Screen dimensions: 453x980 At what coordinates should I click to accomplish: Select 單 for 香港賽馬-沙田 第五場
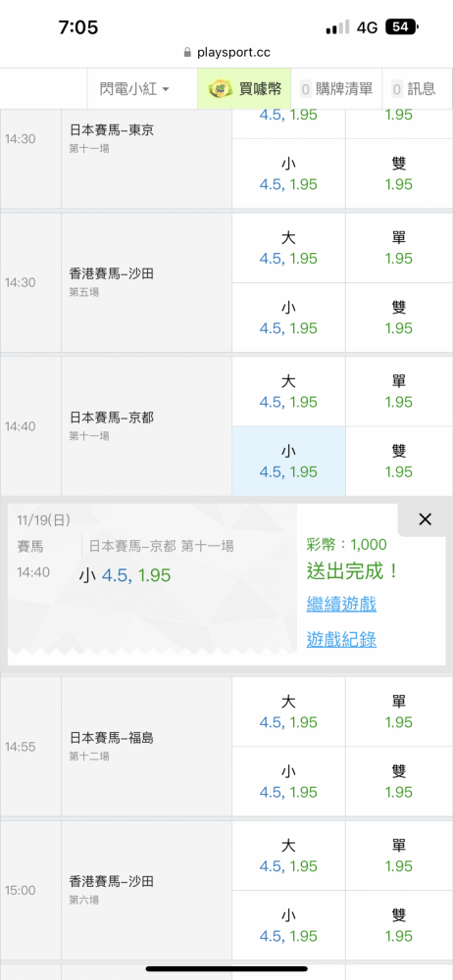click(x=398, y=248)
